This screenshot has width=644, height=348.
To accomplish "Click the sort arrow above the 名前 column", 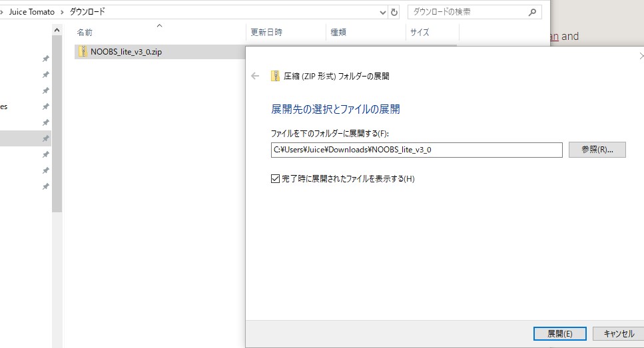I will click(x=159, y=26).
